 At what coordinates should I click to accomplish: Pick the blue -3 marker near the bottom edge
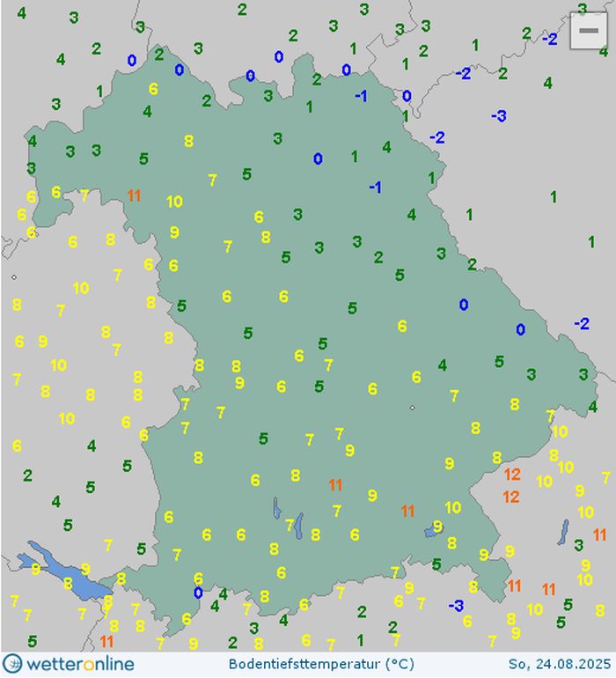[456, 605]
